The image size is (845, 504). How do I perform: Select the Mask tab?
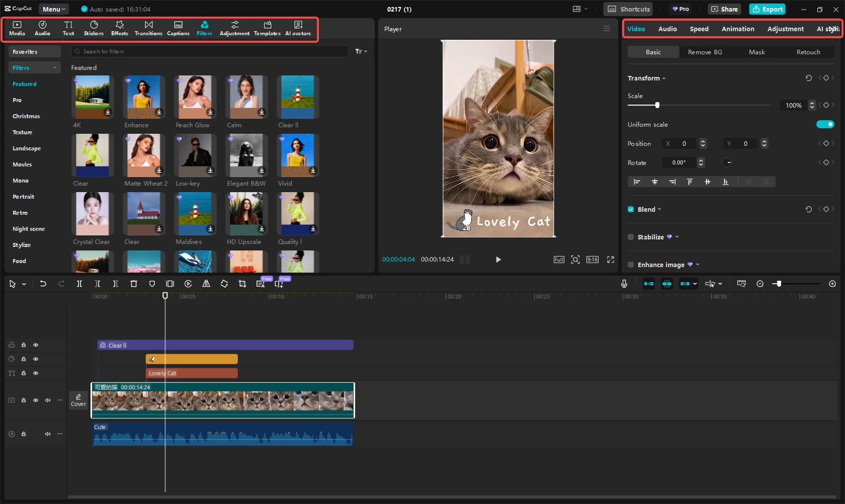point(756,52)
